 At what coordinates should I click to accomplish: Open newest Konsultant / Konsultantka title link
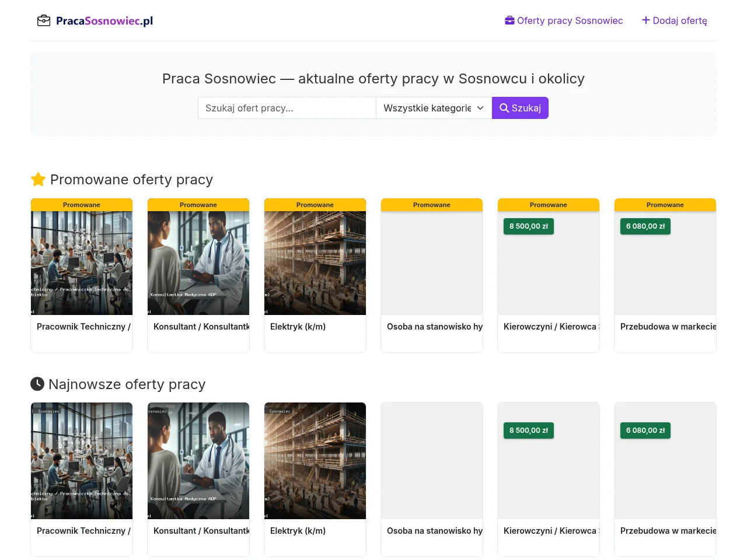tap(201, 531)
